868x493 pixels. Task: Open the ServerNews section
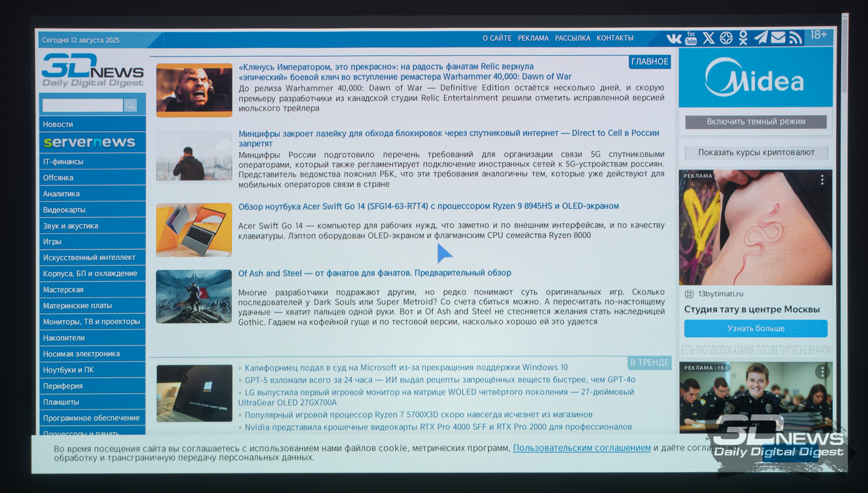click(x=92, y=142)
